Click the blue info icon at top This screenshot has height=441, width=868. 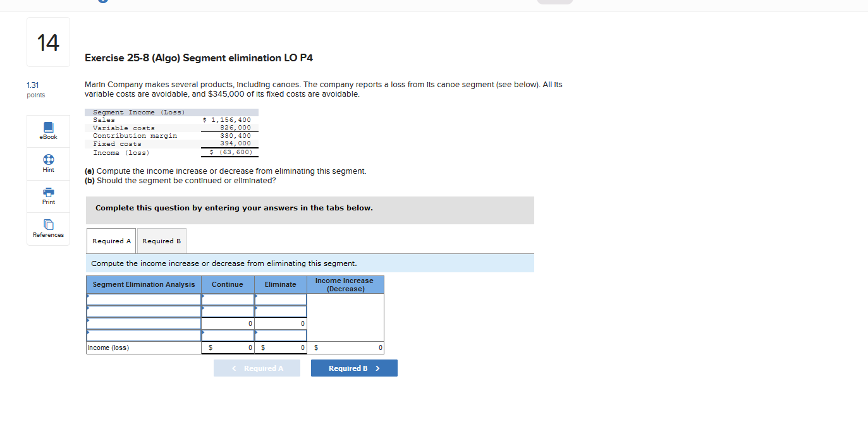(x=103, y=1)
